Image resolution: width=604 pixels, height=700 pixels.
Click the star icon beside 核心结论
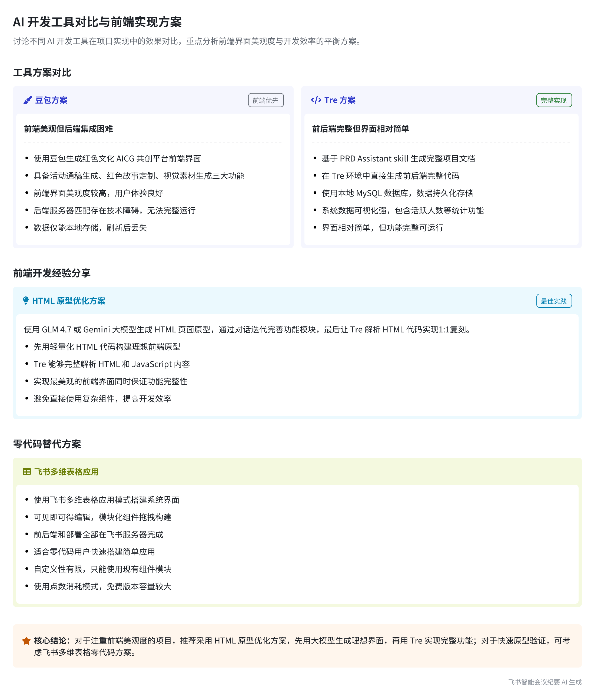[x=26, y=641]
